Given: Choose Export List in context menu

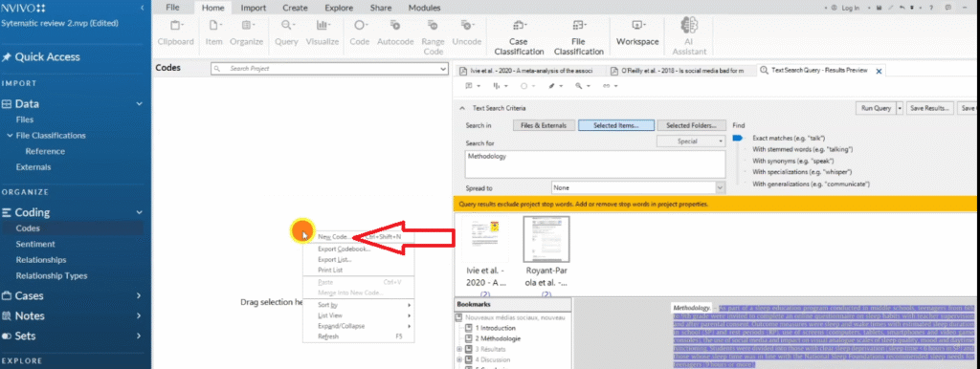Looking at the screenshot, I should point(358,259).
